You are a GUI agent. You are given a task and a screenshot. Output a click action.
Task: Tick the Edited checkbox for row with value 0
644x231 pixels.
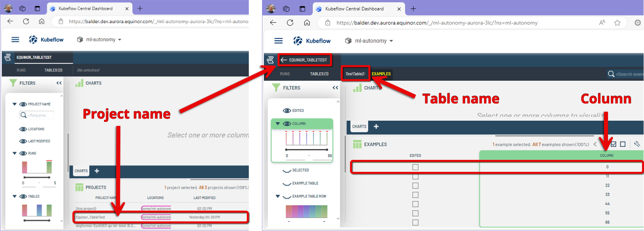(415, 167)
